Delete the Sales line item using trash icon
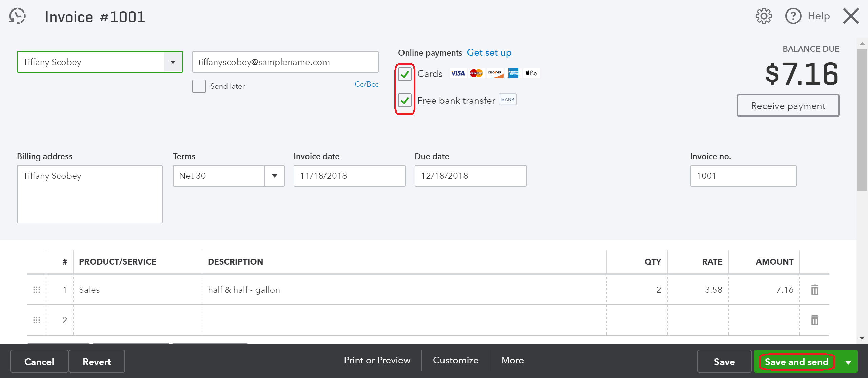The width and height of the screenshot is (868, 378). [x=815, y=289]
